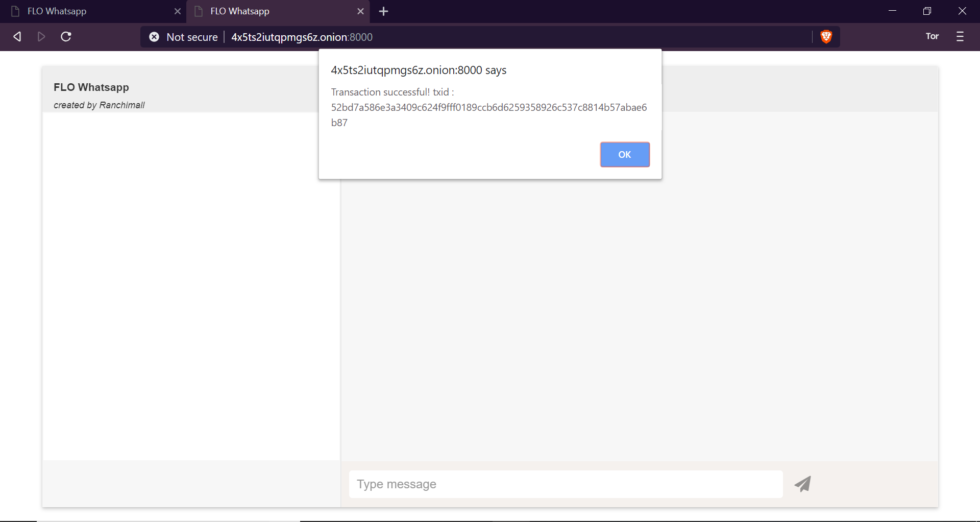Viewport: 980px width, 522px height.
Task: Click the page reload icon
Action: coord(66,36)
